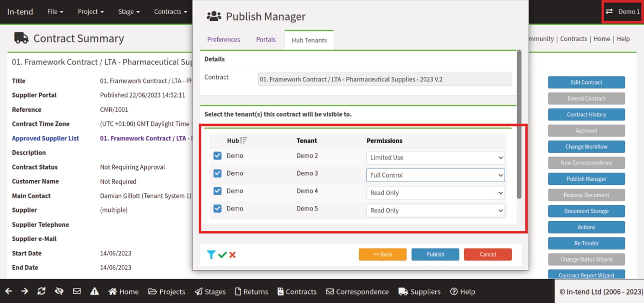The height and width of the screenshot is (303, 644).
Task: Uncheck the Demo 2 tenant row
Action: [217, 155]
